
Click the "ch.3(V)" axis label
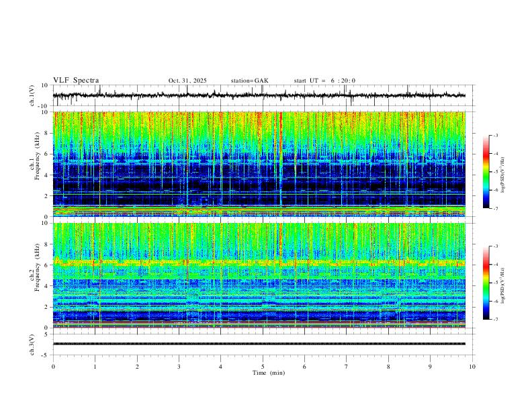pyautogui.click(x=32, y=345)
